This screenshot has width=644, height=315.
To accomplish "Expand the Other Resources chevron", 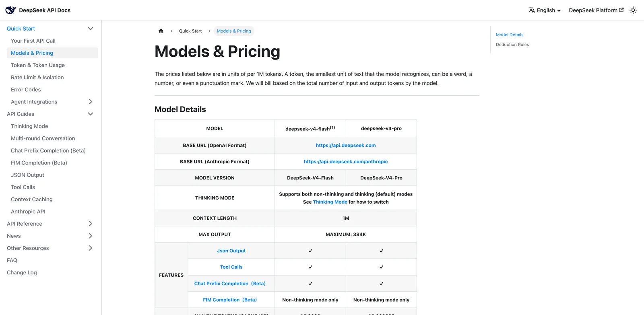I will pos(91,248).
